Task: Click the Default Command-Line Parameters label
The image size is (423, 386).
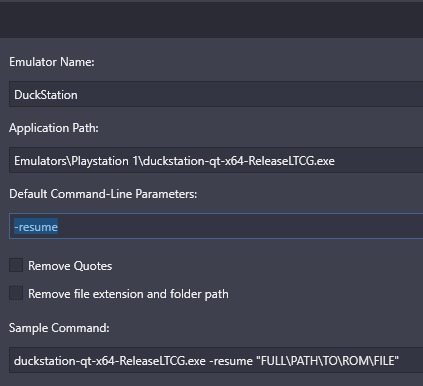Action: pos(103,194)
